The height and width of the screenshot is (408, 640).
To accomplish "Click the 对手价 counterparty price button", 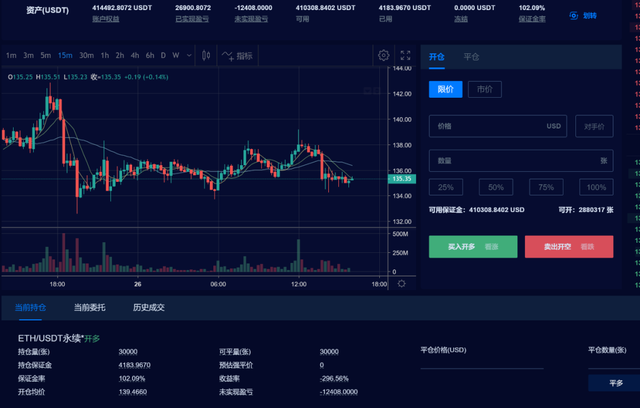I will 594,126.
